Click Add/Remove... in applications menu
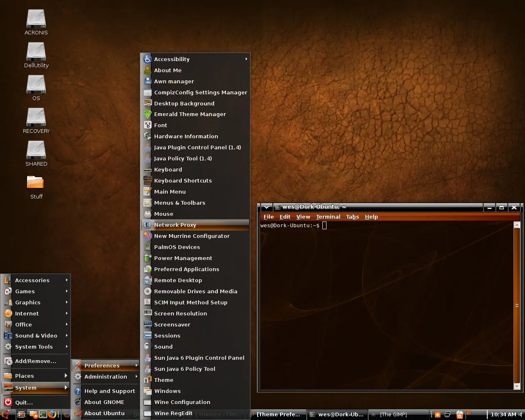 [35, 361]
